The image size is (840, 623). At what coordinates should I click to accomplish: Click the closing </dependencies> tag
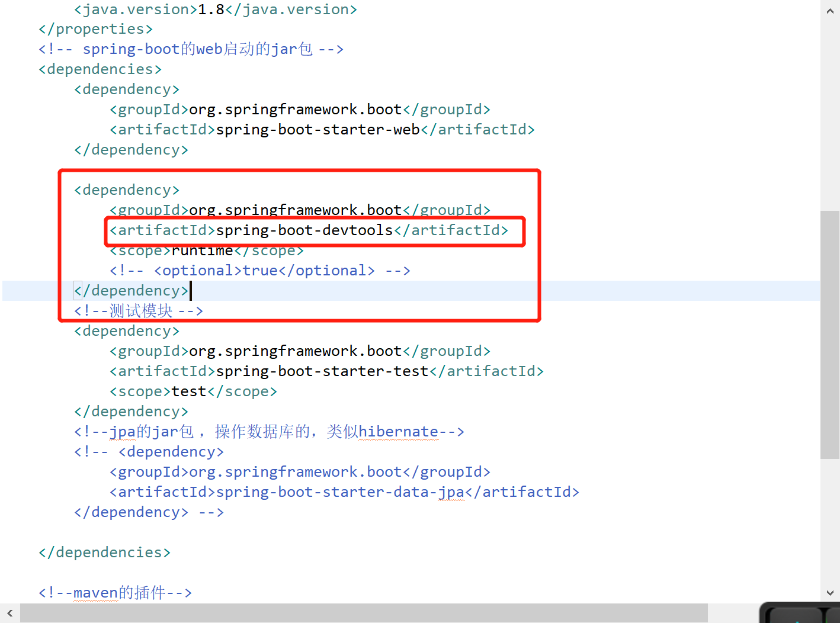pos(105,553)
